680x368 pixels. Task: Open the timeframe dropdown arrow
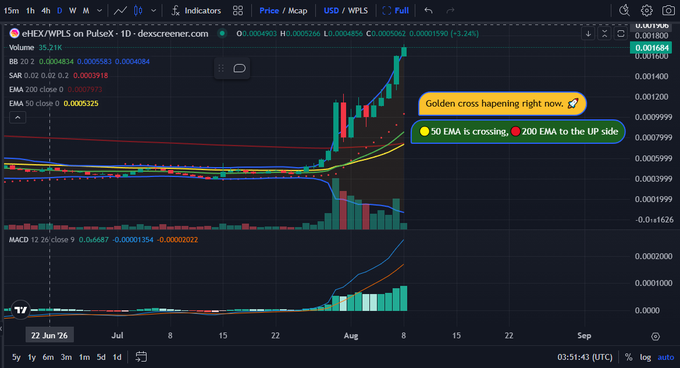[99, 10]
